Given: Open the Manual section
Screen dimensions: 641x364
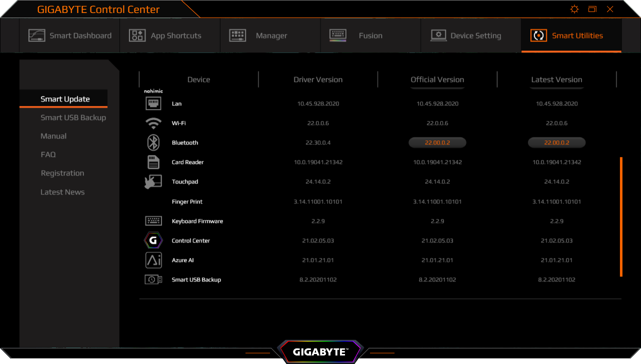Looking at the screenshot, I should pyautogui.click(x=53, y=136).
